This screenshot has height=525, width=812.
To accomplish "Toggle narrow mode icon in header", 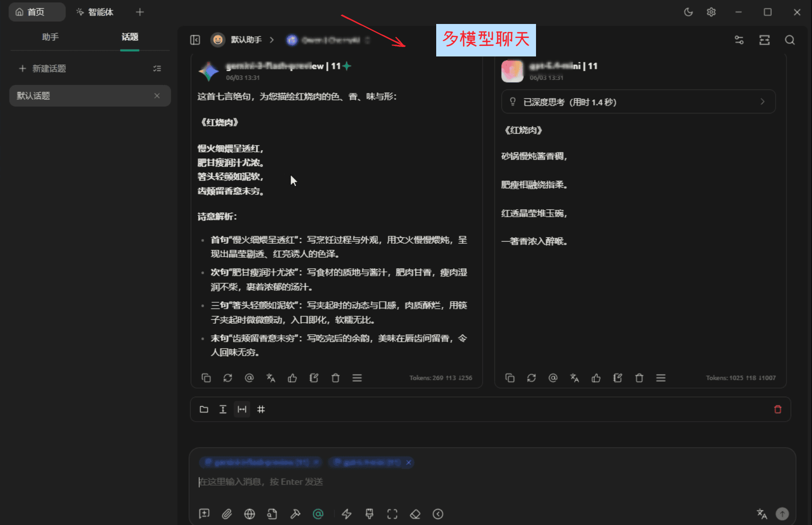I will [765, 40].
